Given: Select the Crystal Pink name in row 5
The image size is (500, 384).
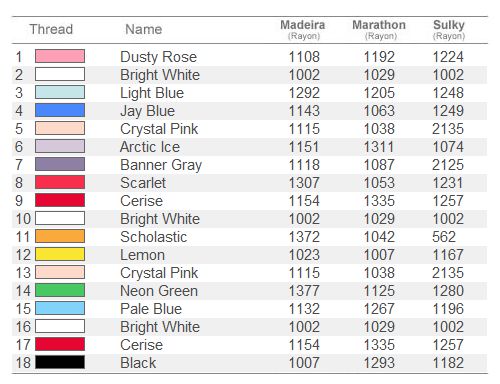Looking at the screenshot, I should (159, 129).
